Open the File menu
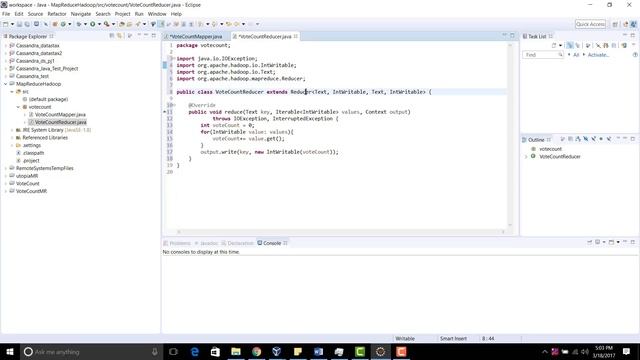This screenshot has height=360, width=640. [6, 14]
